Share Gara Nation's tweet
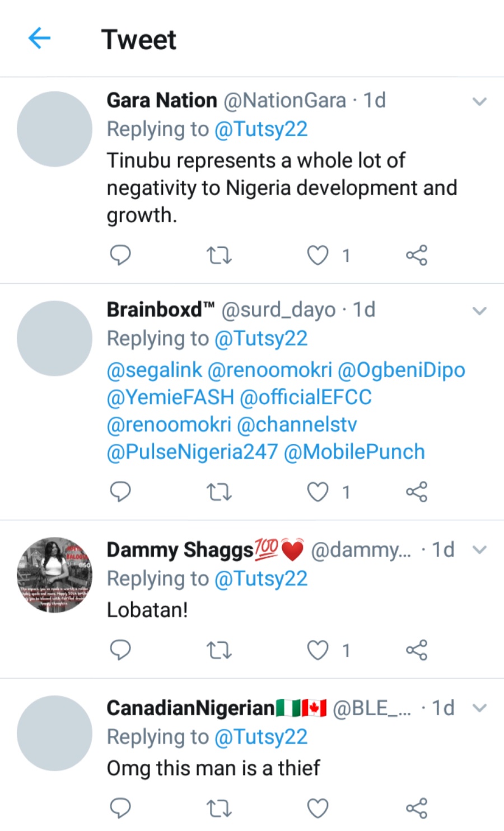 pos(416,255)
